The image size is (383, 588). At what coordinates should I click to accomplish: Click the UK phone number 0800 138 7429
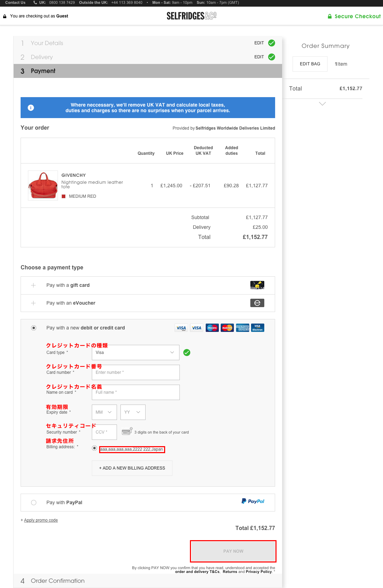[x=62, y=2]
